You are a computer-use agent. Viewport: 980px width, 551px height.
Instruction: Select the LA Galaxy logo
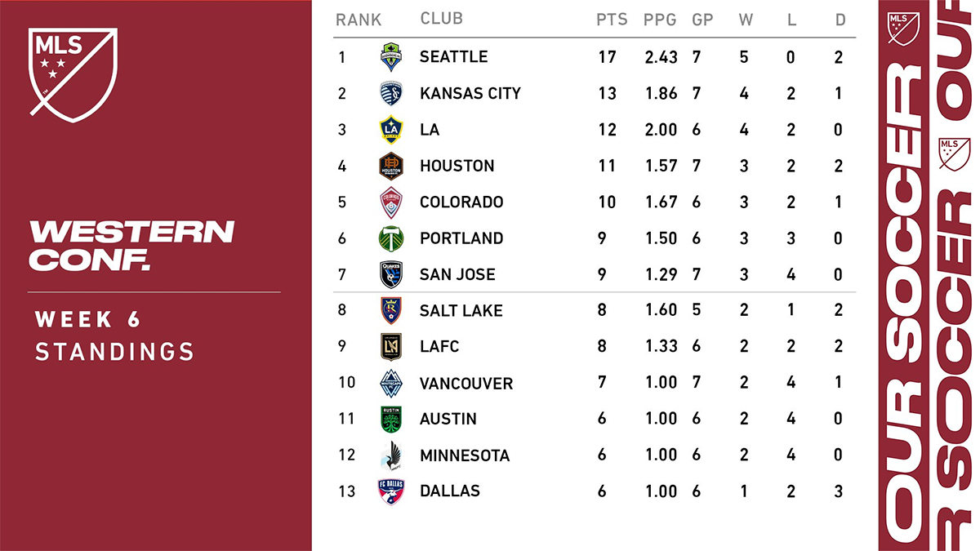(391, 130)
